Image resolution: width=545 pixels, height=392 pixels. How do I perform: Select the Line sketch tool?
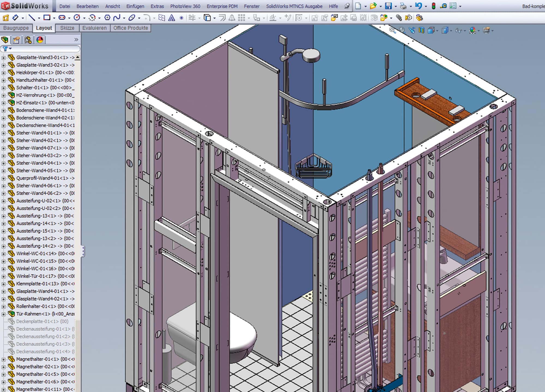[x=32, y=18]
